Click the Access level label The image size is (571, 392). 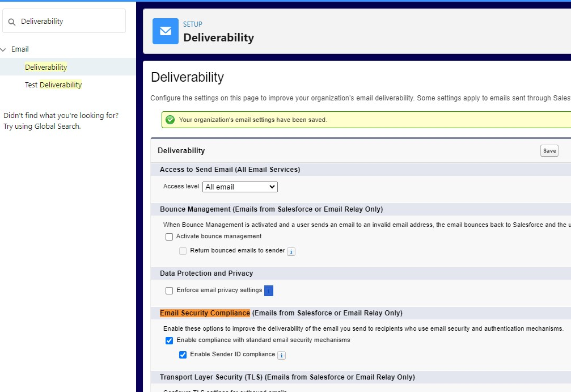pos(181,186)
